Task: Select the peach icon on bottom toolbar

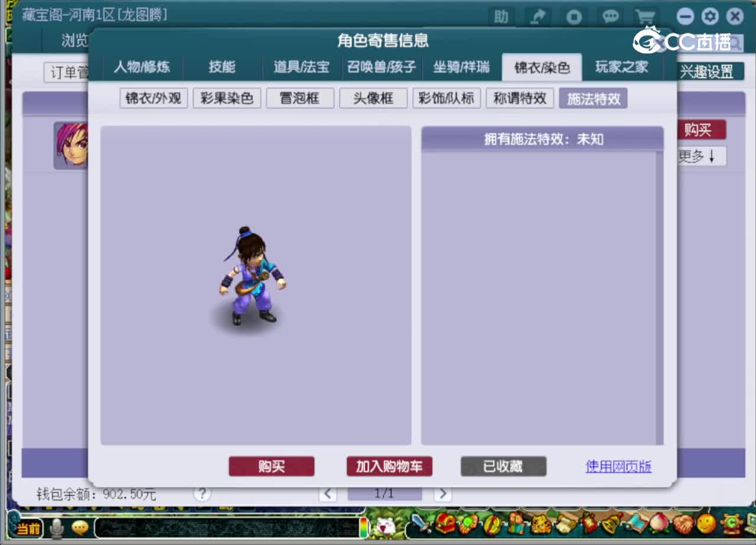Action: click(x=659, y=524)
